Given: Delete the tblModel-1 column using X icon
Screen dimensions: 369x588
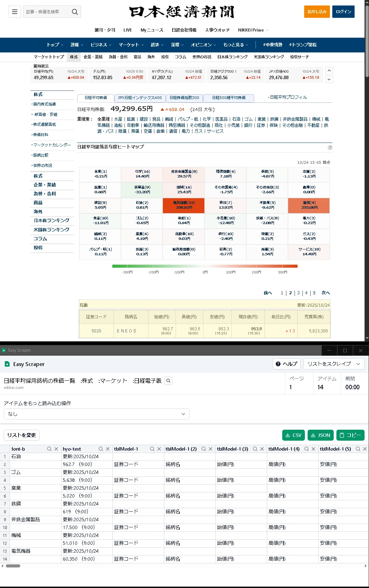Looking at the screenshot, I should point(159,449).
